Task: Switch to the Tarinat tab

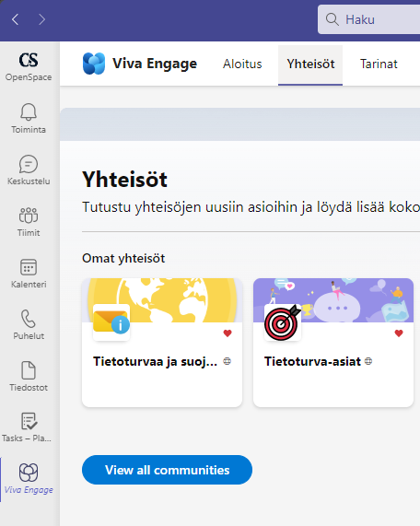Action: click(x=379, y=64)
